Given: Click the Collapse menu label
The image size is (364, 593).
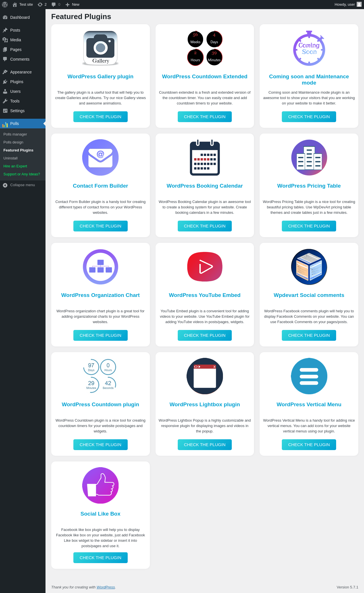Looking at the screenshot, I should (22, 185).
